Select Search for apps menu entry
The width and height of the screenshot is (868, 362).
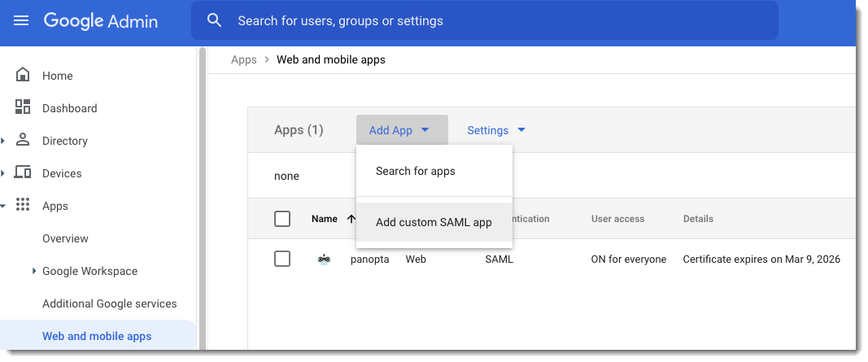pos(416,171)
